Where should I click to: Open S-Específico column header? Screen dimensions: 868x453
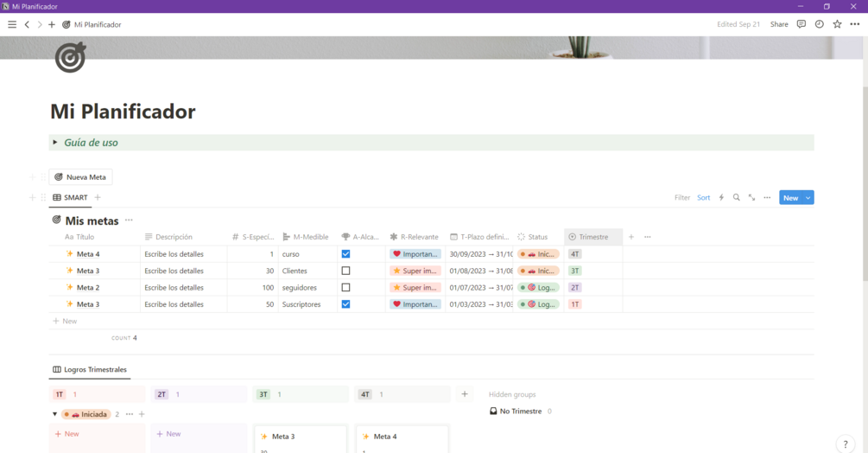(x=253, y=237)
